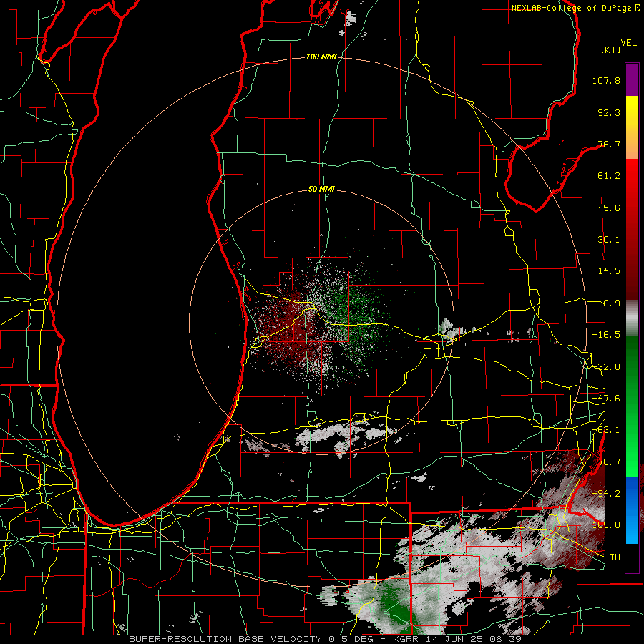This screenshot has width=644, height=644.
Task: Click the 14.5 velocity scale value
Action: click(609, 271)
